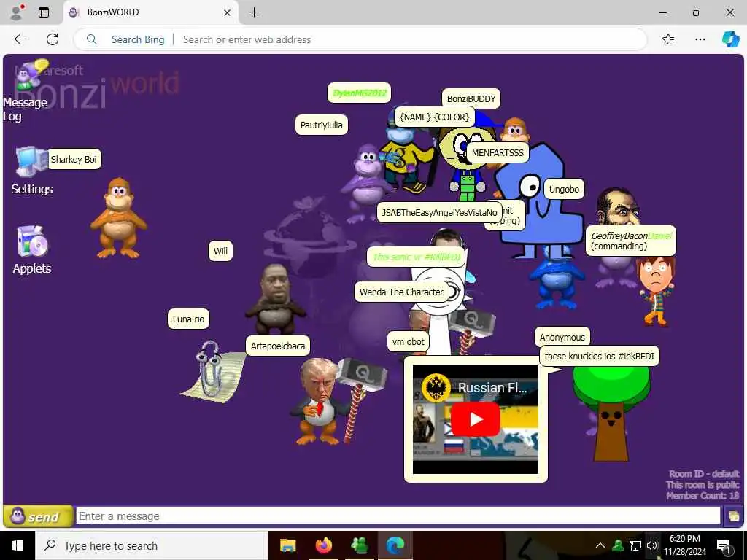Click the these knuckles ios speech bubble
Viewport: 747px width, 560px height.
(600, 356)
